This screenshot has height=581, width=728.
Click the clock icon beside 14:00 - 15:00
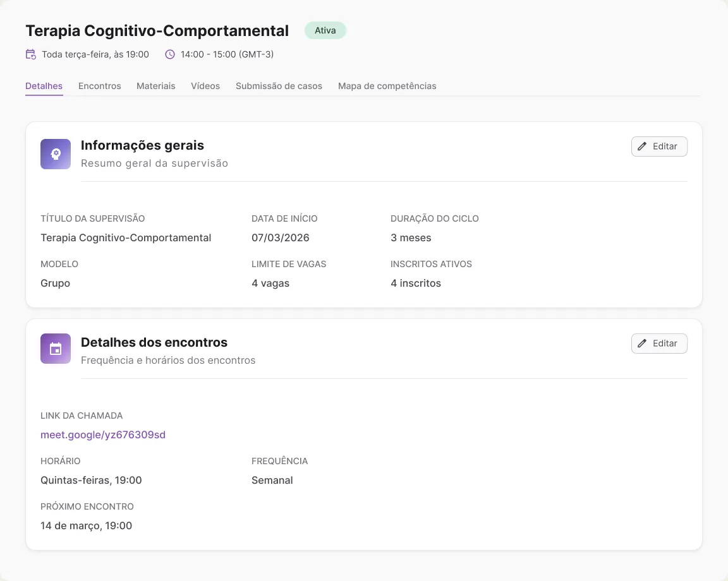tap(170, 54)
